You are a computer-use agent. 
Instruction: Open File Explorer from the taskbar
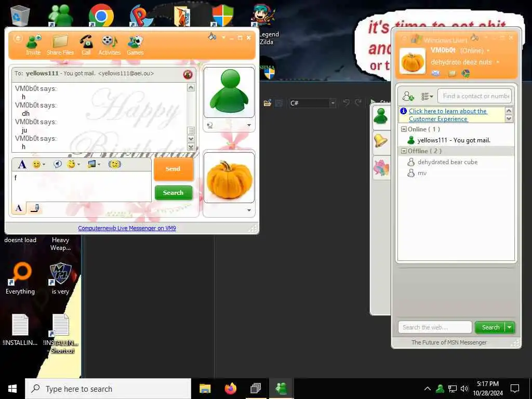click(205, 389)
